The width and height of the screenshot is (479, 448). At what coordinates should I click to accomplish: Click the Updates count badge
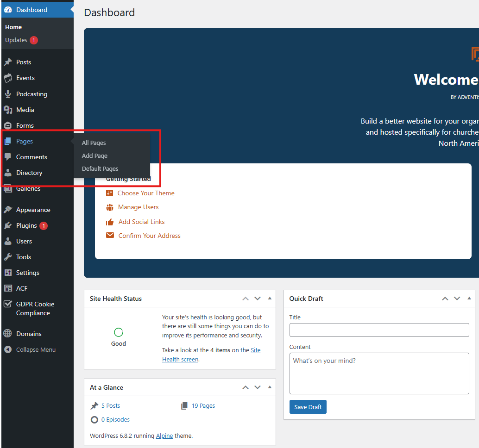[34, 40]
